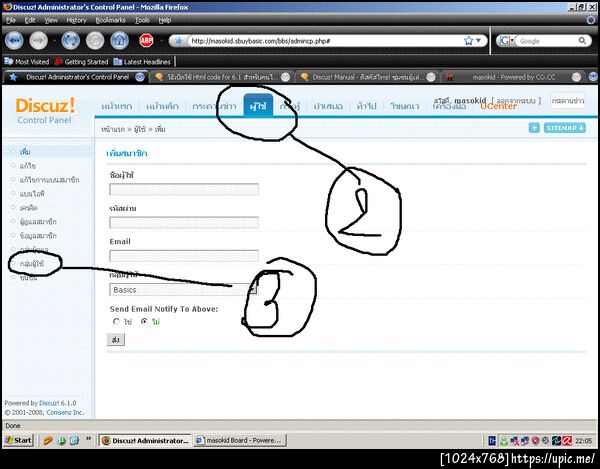The width and height of the screenshot is (600, 469).
Task: Open the SITEMAP button
Action: tap(565, 128)
